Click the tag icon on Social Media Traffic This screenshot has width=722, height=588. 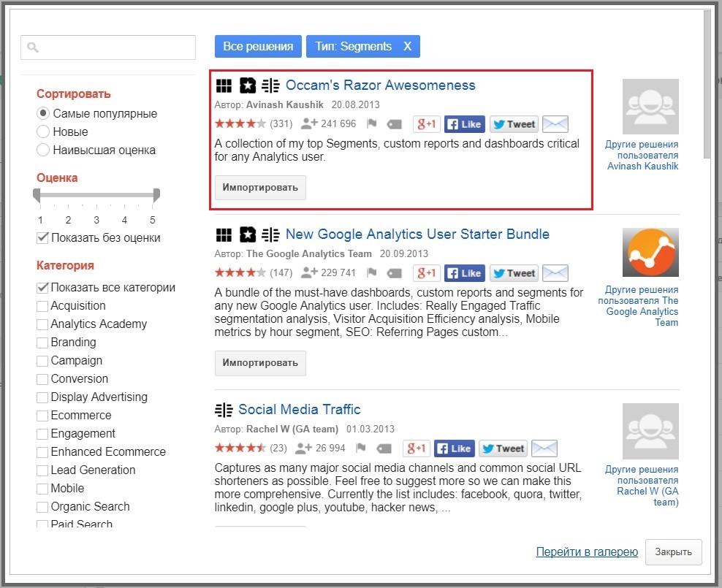pos(384,448)
